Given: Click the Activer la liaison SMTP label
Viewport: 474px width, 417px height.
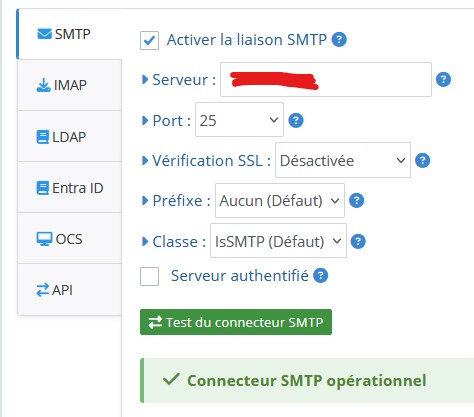Looking at the screenshot, I should click(x=247, y=40).
